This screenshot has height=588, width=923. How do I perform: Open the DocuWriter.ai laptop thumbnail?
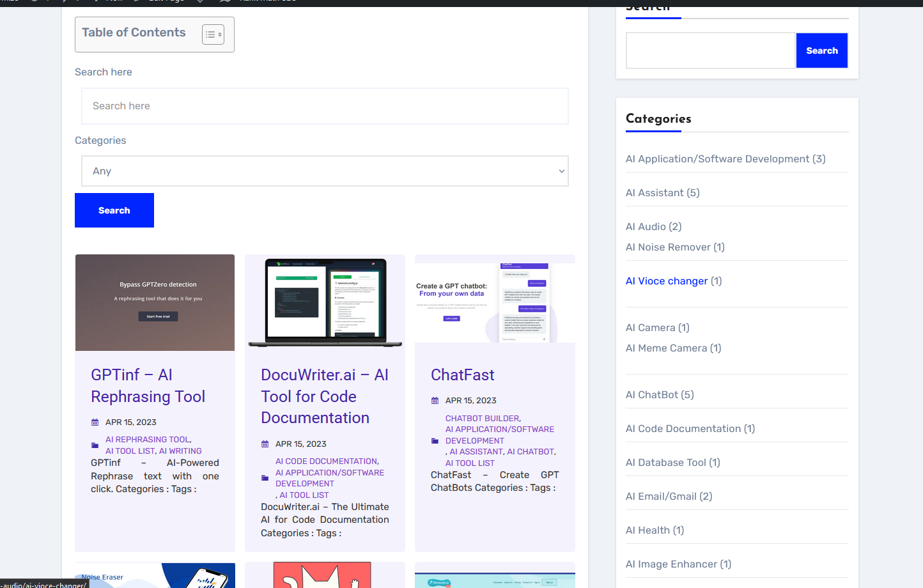click(x=325, y=303)
